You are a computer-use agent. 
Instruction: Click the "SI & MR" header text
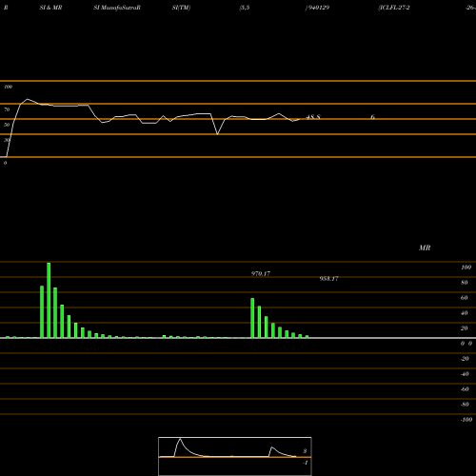[50, 8]
